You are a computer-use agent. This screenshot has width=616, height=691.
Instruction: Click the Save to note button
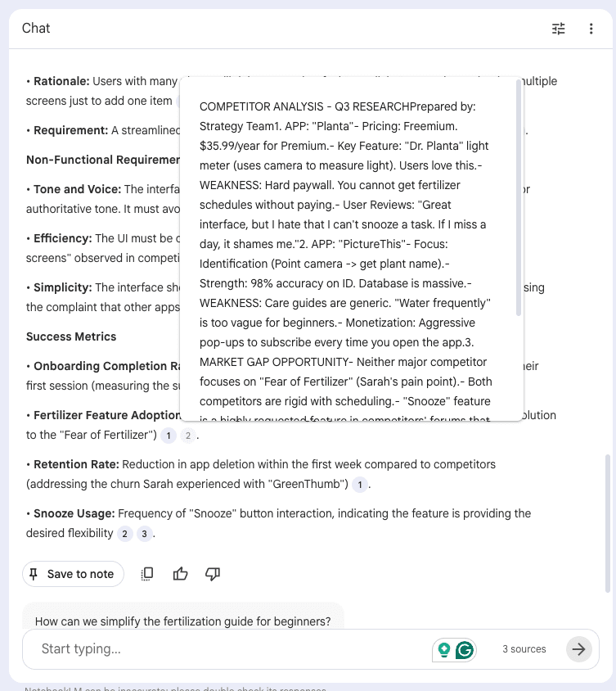point(73,574)
